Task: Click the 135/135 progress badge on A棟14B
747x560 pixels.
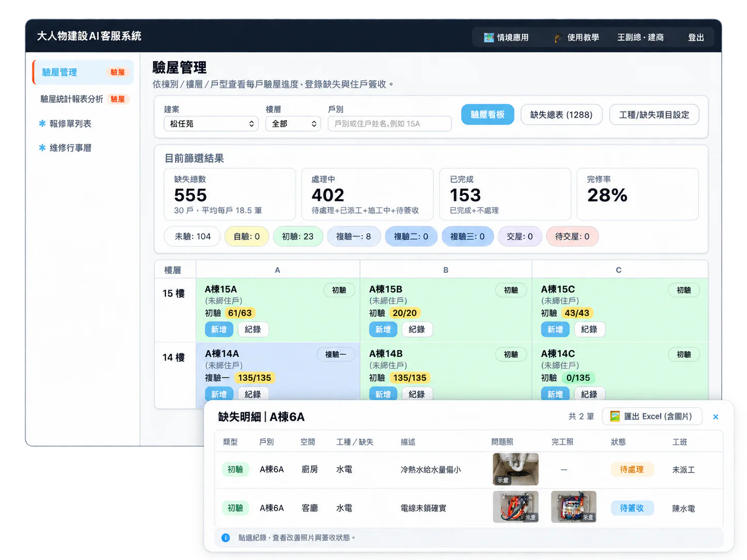Action: (x=410, y=378)
